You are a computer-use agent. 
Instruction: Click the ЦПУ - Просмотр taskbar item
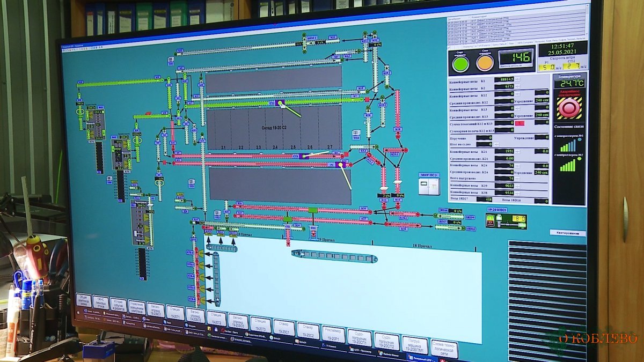coord(361,350)
